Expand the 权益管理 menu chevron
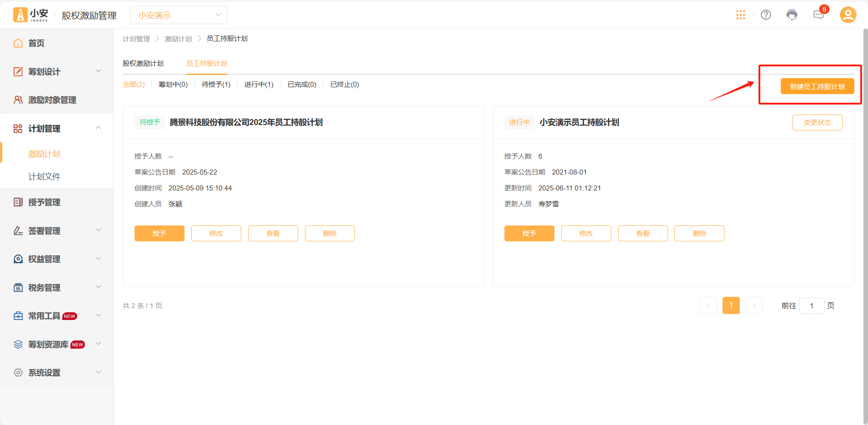Image resolution: width=868 pixels, height=425 pixels. (x=99, y=259)
